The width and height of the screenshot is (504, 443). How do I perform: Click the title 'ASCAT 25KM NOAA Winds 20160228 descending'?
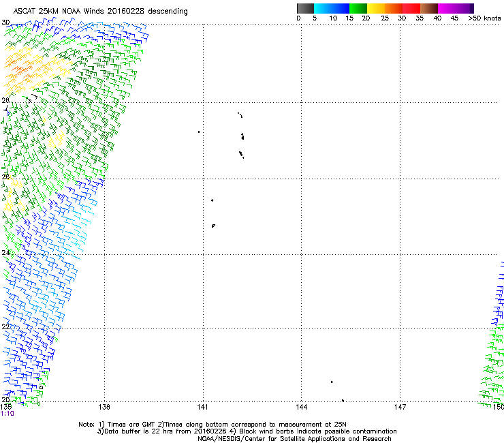(100, 12)
